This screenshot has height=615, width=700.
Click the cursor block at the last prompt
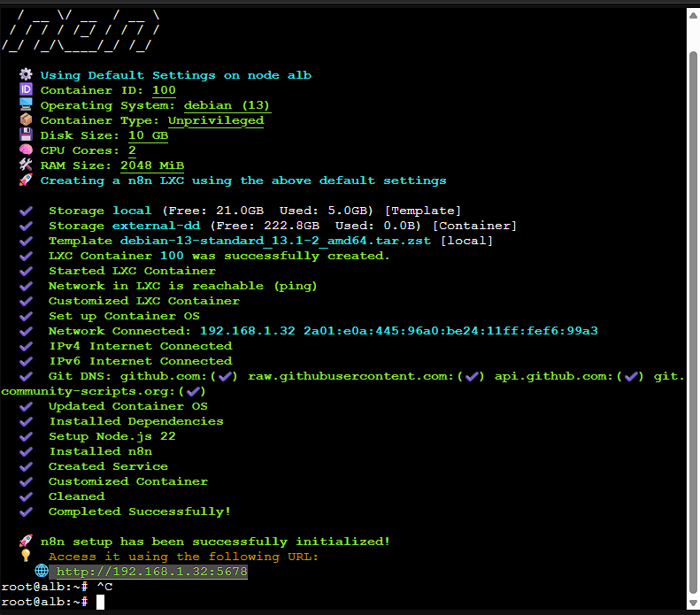click(x=101, y=602)
